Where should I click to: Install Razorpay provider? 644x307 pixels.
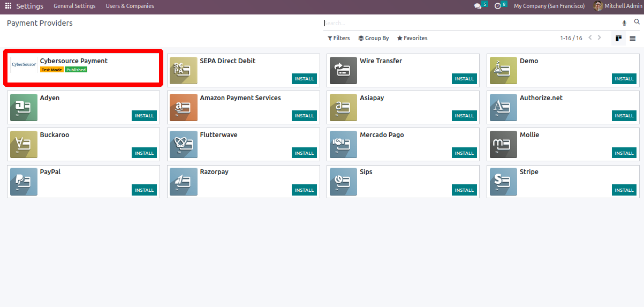coord(305,190)
